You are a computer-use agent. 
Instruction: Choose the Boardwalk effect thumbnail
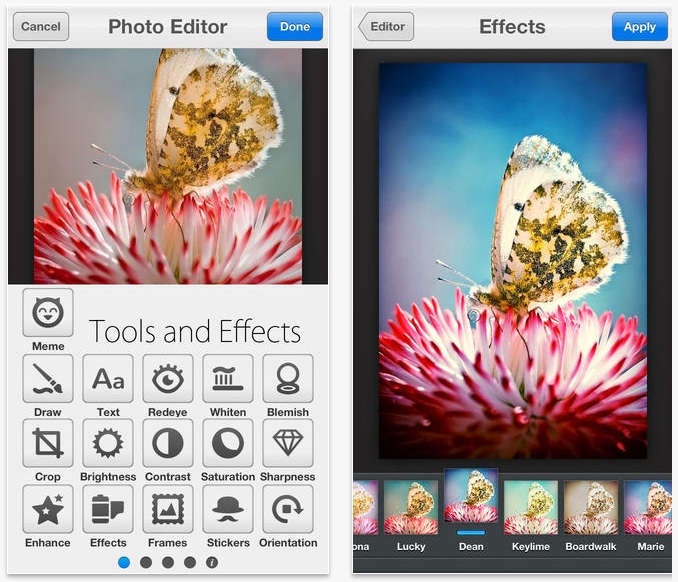(x=591, y=507)
